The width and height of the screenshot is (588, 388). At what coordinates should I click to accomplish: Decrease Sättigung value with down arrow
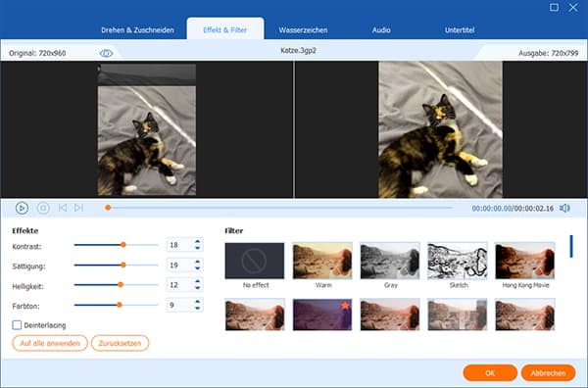coord(198,268)
